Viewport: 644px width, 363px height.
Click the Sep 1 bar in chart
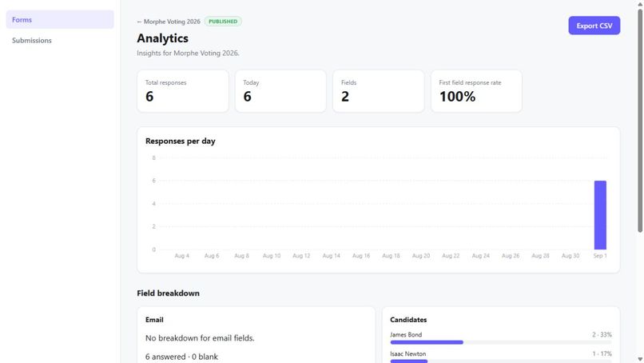(x=600, y=215)
